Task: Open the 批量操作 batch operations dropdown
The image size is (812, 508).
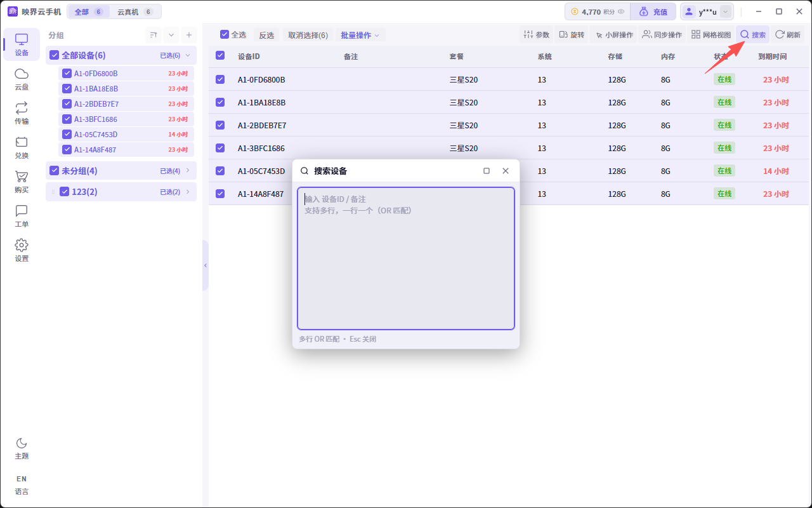Action: click(360, 35)
